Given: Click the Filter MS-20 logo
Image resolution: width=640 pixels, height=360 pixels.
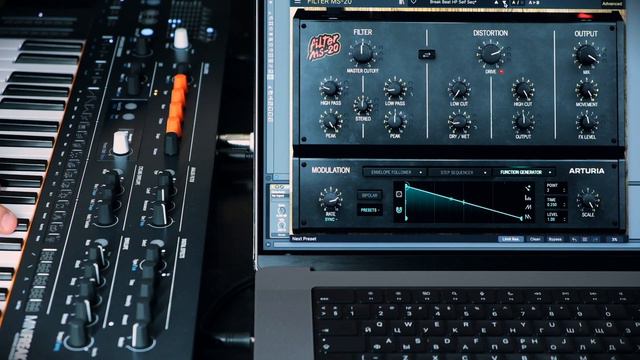Looking at the screenshot, I should (324, 47).
